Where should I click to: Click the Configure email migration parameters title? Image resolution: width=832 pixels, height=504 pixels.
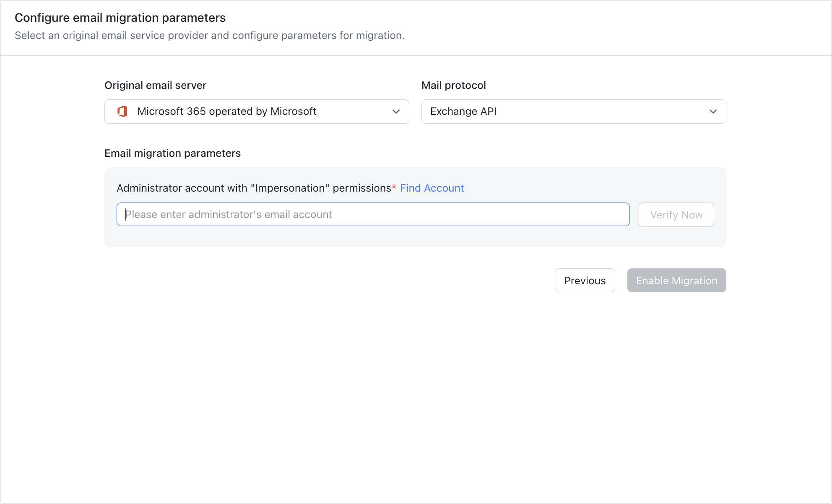(x=120, y=18)
